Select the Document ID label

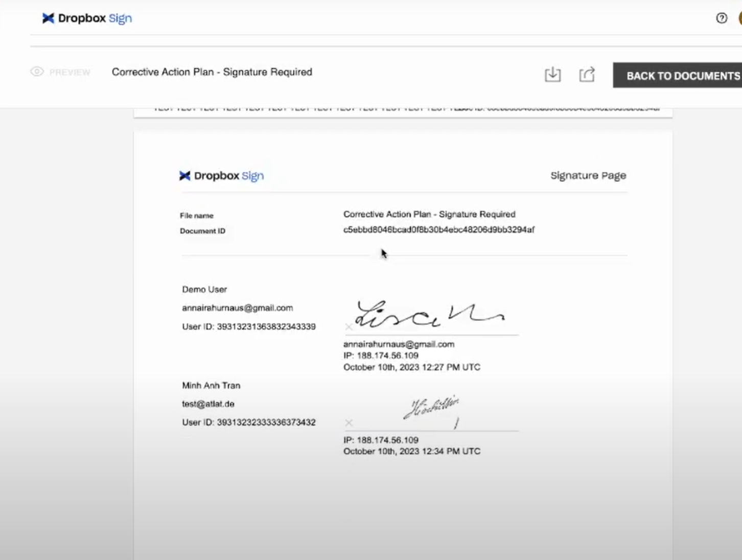coord(202,231)
